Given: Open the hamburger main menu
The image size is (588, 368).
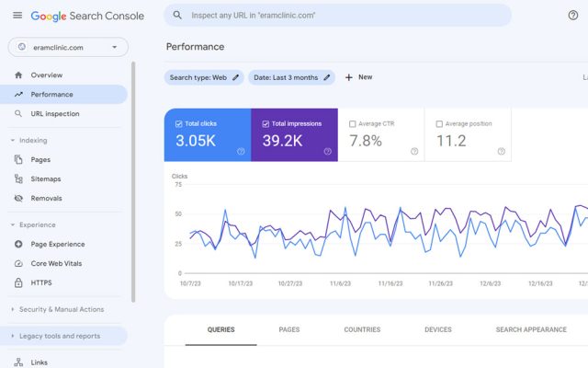Looking at the screenshot, I should coord(17,16).
